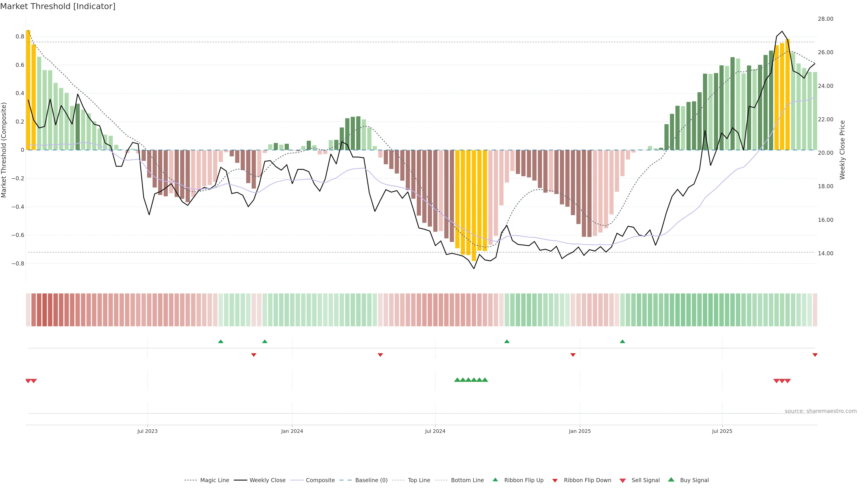Click the Ribbon Flip Down legend triangle icon

click(x=555, y=481)
